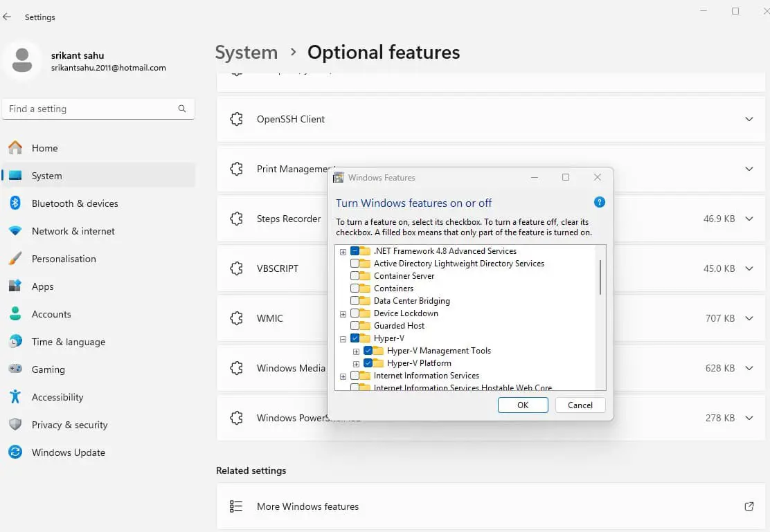Open Accessibility settings icon

coord(15,397)
